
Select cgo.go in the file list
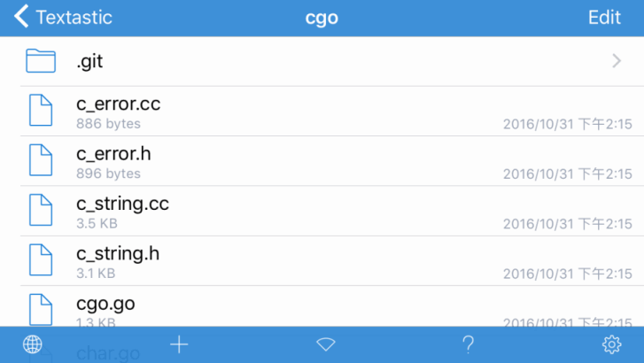332,306
